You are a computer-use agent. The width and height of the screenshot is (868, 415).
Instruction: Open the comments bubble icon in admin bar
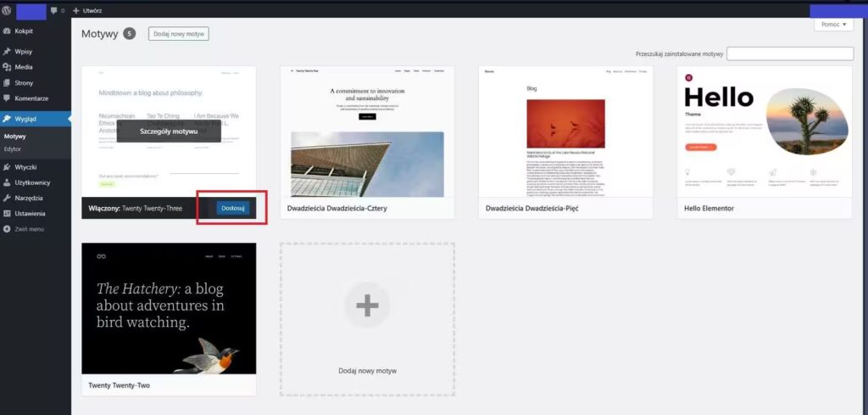(53, 10)
